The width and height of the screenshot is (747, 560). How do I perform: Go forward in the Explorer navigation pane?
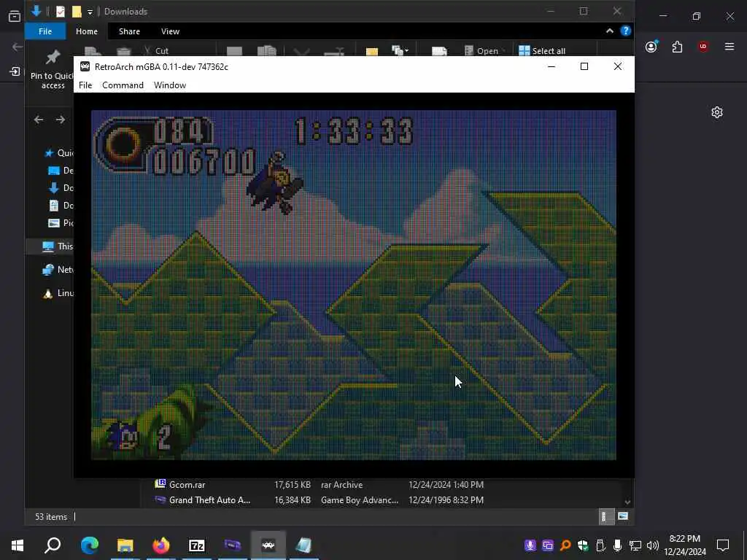[x=60, y=120]
